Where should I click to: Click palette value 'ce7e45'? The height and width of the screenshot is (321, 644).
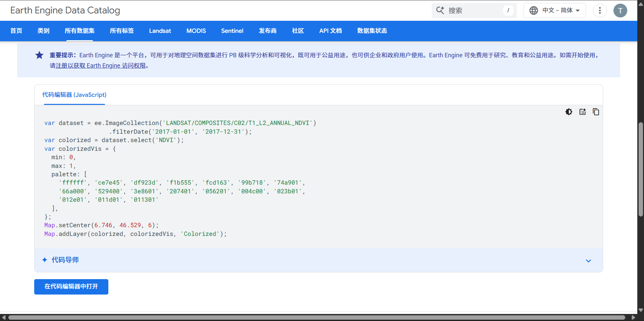pyautogui.click(x=109, y=183)
